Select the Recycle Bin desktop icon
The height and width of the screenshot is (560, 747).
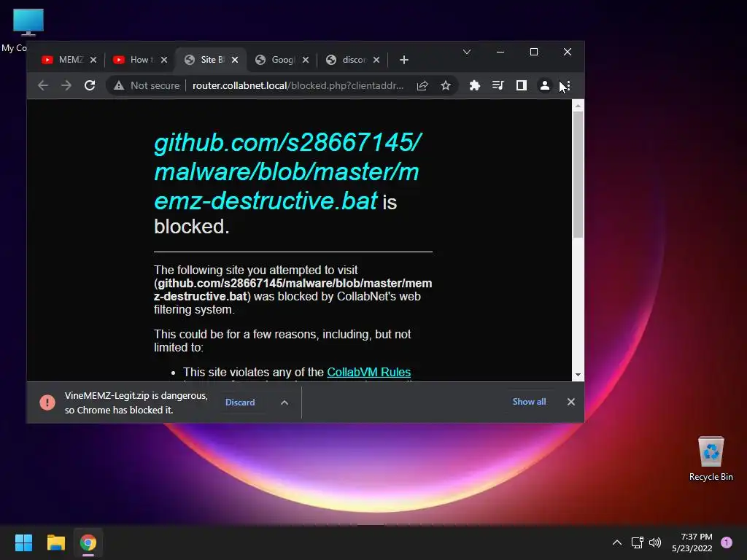click(x=711, y=458)
